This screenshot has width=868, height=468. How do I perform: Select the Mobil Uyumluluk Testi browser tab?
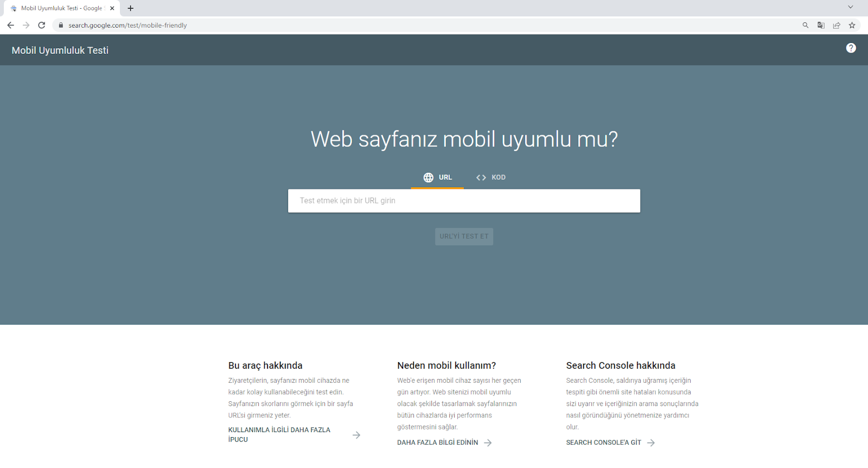61,8
